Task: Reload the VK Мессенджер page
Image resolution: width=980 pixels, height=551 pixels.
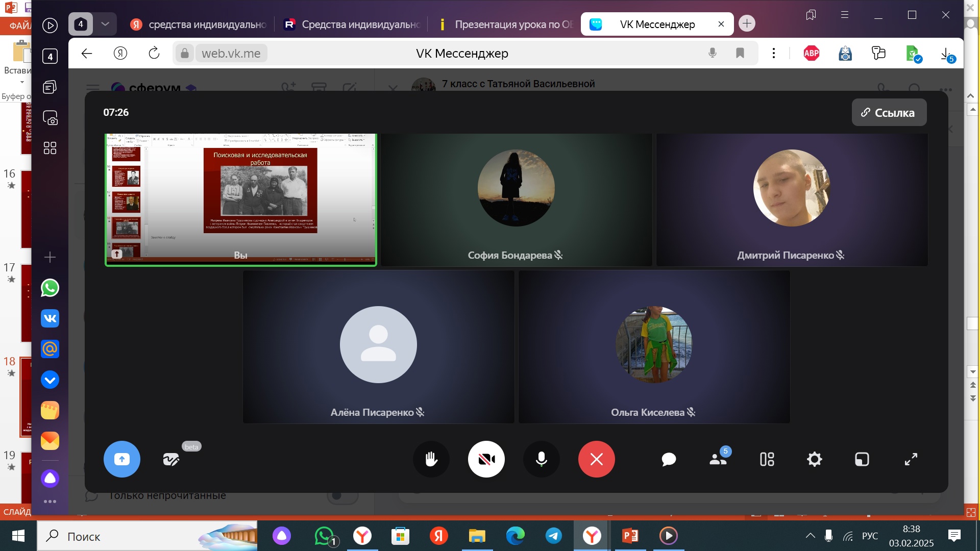Action: pyautogui.click(x=154, y=53)
